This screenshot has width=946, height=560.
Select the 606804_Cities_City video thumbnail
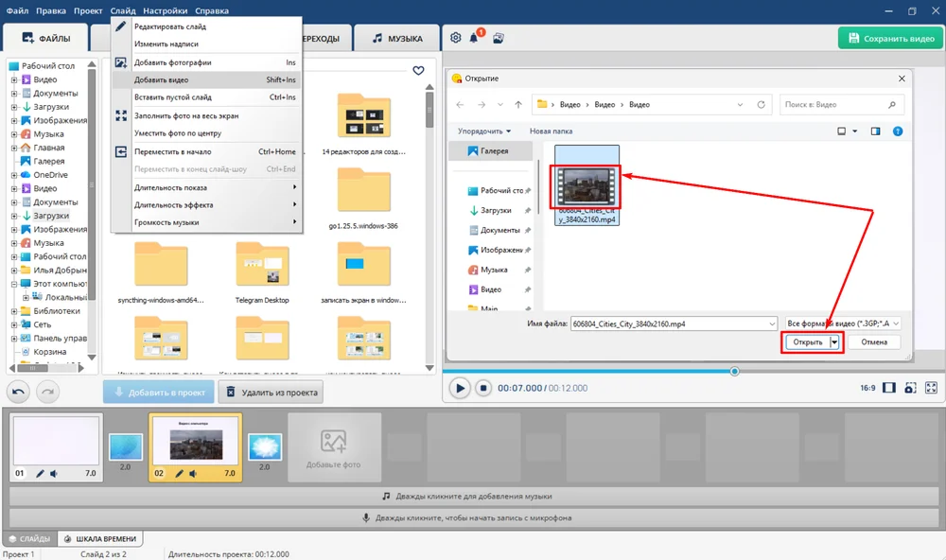pyautogui.click(x=587, y=186)
